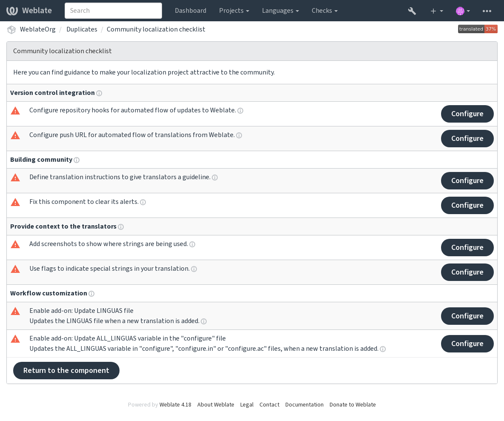Open the three-dots more menu
The height and width of the screenshot is (421, 504).
[487, 11]
